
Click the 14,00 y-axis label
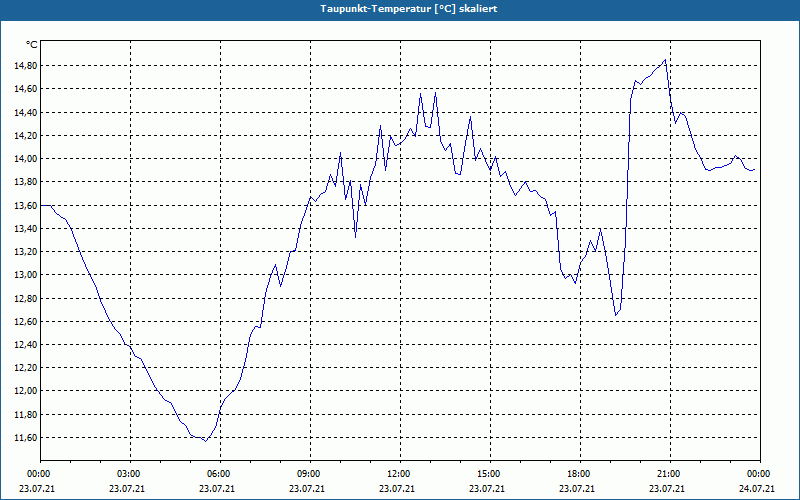point(25,159)
